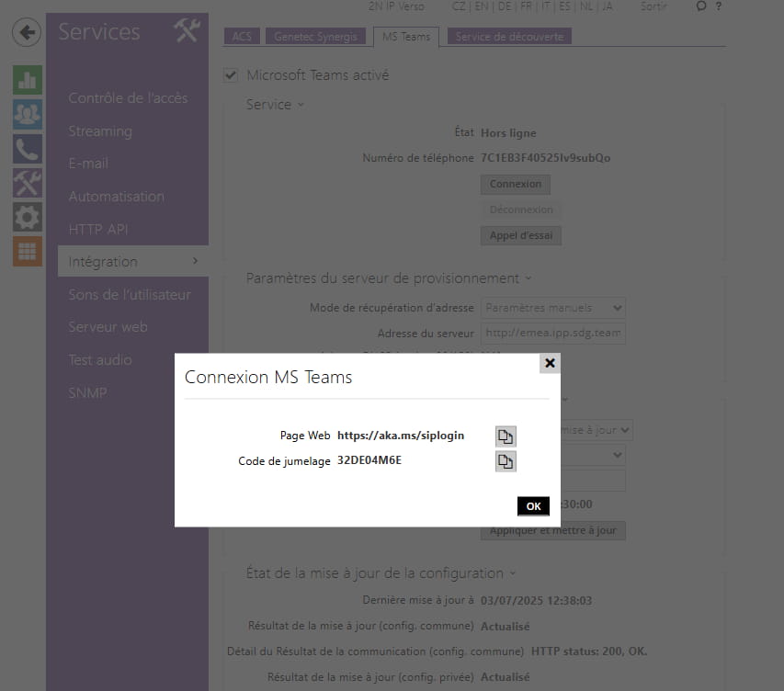Click the Adresse du serveur input field
This screenshot has height=691, width=784.
point(553,334)
